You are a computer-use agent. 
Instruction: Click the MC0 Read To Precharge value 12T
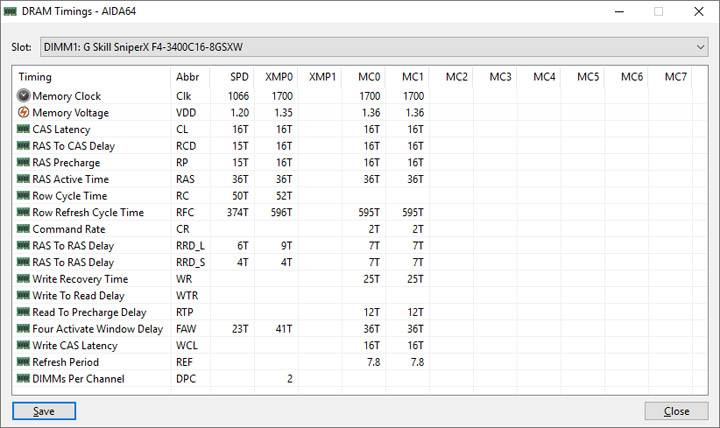click(371, 312)
